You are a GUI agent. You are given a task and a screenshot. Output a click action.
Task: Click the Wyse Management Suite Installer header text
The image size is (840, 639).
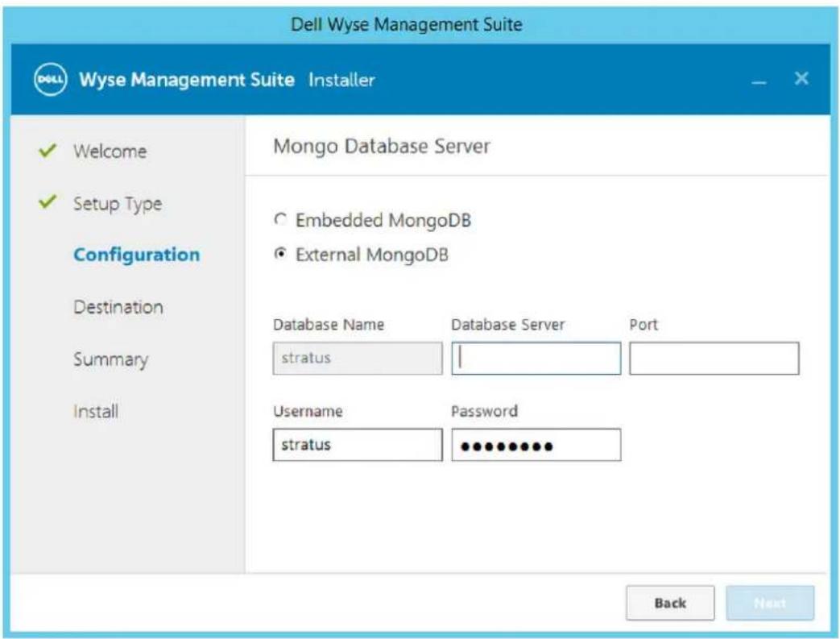pos(226,80)
